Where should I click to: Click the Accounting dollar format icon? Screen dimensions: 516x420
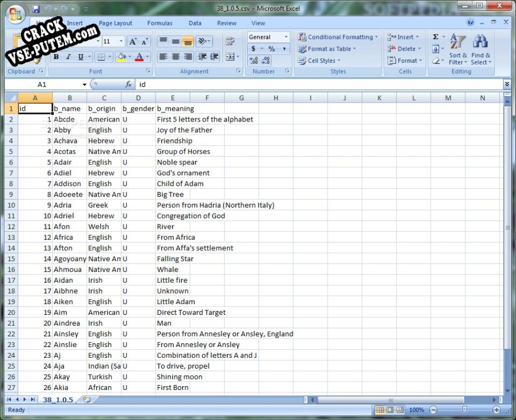[253, 49]
